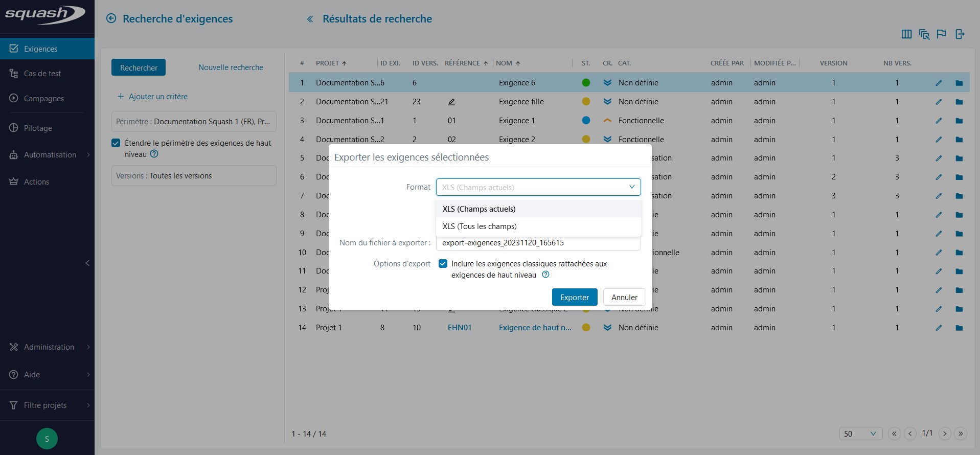Open the column display settings icon

click(906, 34)
